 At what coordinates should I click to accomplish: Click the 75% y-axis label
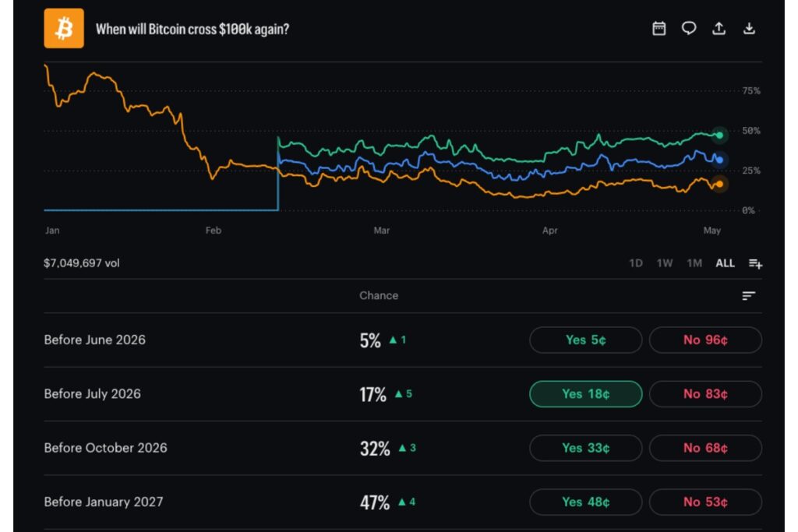point(751,91)
